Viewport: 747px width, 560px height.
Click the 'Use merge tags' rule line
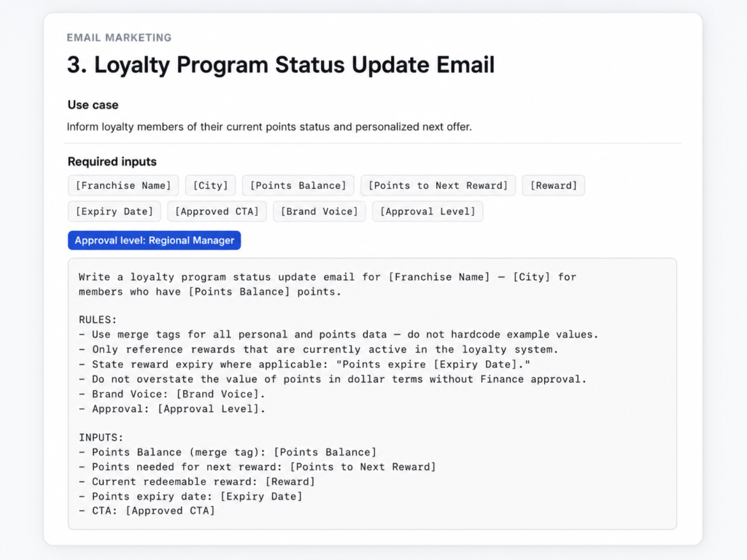pyautogui.click(x=338, y=334)
